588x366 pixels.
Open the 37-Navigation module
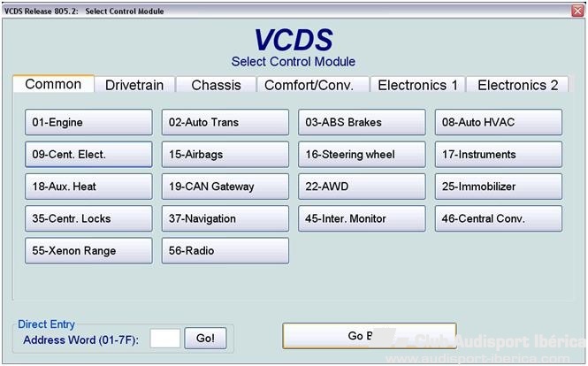pyautogui.click(x=225, y=218)
